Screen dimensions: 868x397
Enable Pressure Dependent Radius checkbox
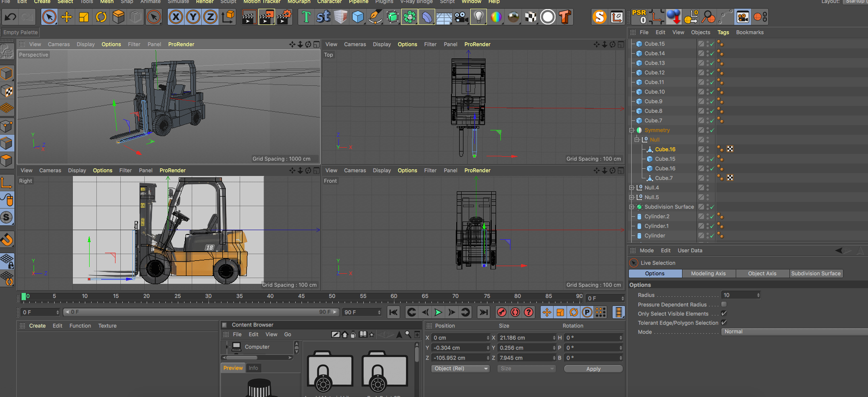[724, 304]
